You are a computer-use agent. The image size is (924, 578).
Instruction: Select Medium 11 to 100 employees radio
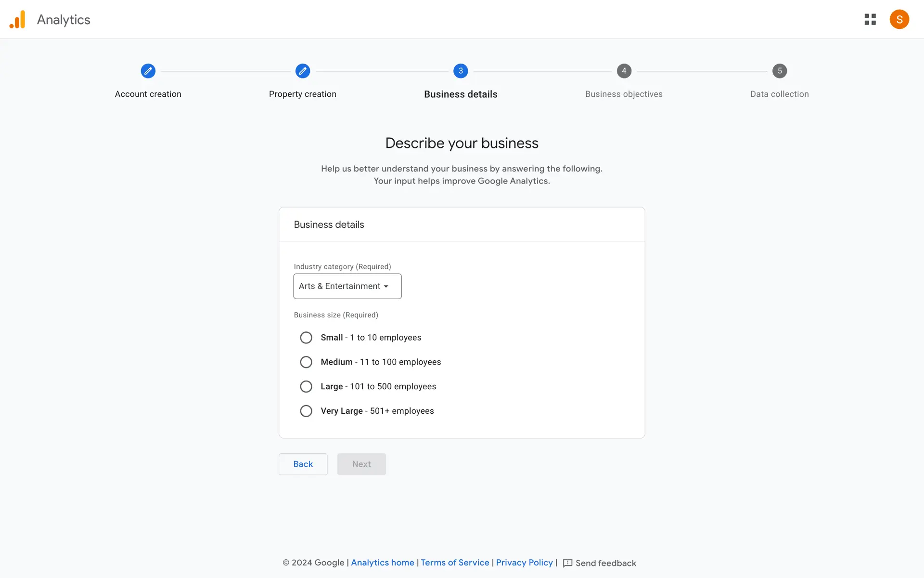click(306, 362)
